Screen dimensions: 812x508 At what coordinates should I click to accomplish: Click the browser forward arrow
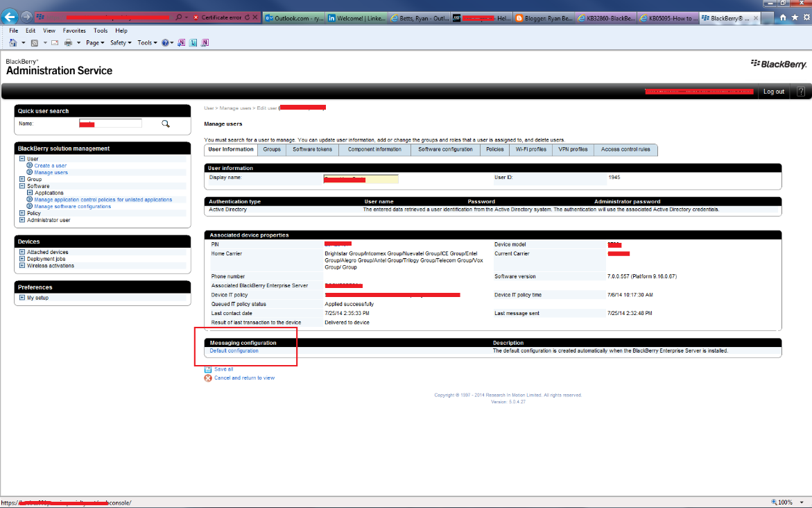pos(26,17)
